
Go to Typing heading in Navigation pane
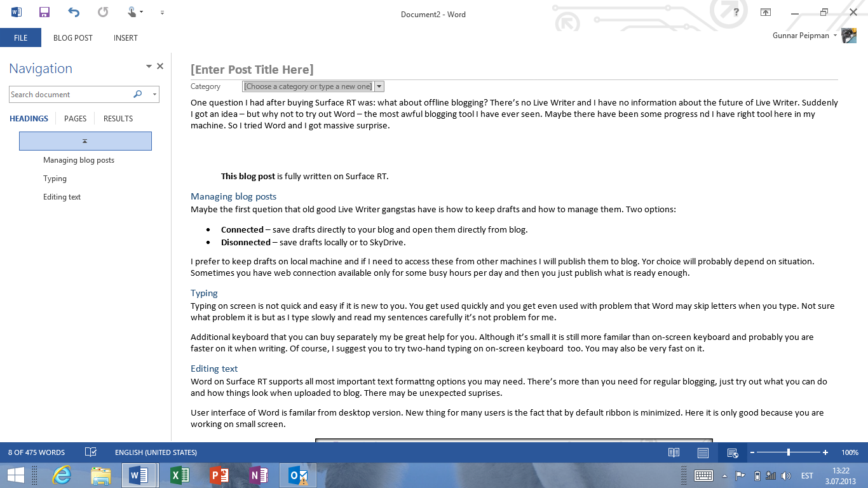point(55,179)
